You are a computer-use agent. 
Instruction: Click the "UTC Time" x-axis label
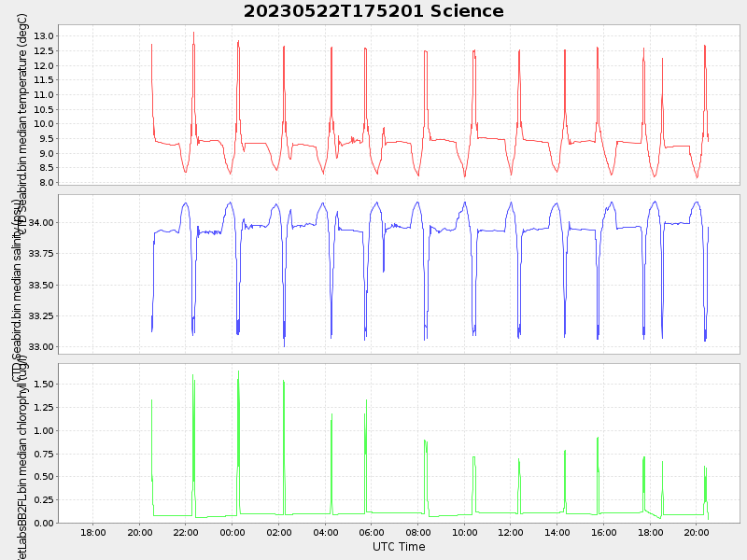click(x=399, y=547)
